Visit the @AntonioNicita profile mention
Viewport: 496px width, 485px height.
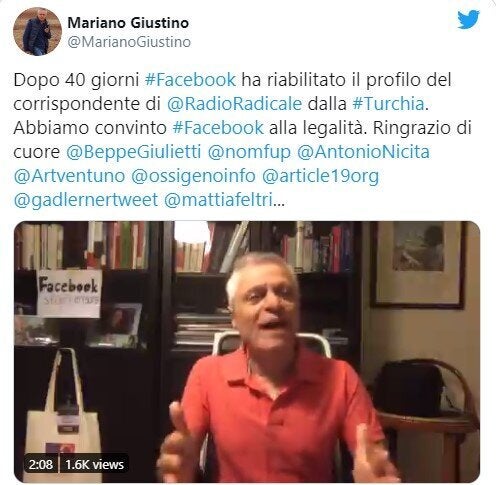(x=363, y=152)
